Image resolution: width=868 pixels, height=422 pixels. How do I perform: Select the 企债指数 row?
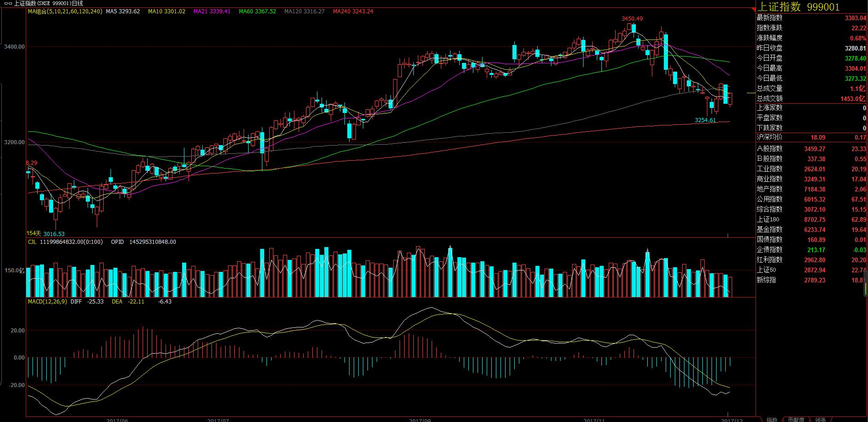pyautogui.click(x=811, y=250)
